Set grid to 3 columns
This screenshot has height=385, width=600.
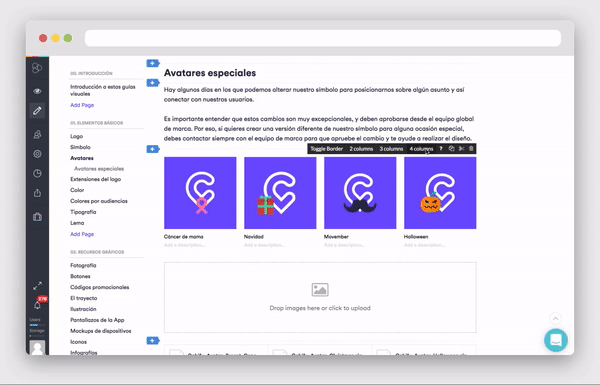coord(391,149)
